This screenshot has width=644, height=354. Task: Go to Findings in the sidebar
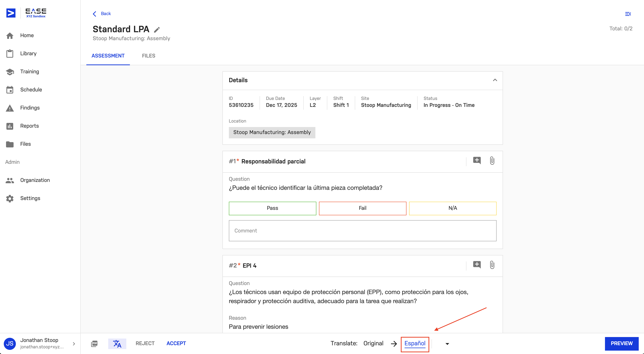point(30,108)
